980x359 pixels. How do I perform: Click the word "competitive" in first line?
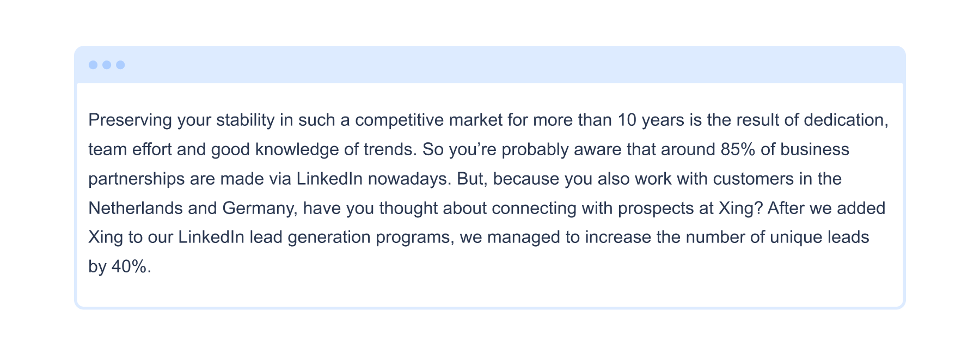click(x=400, y=120)
